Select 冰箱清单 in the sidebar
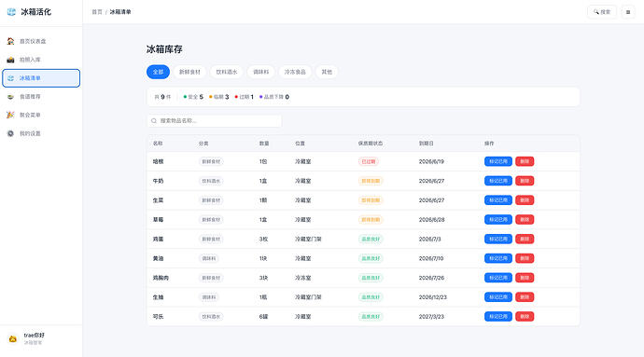Screen dimensions: 644x357 tap(41, 78)
